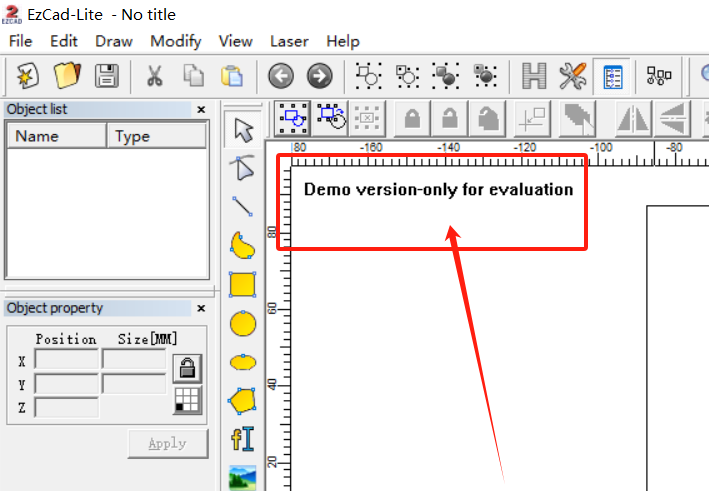Open the File menu
The image size is (709, 491).
tap(20, 41)
